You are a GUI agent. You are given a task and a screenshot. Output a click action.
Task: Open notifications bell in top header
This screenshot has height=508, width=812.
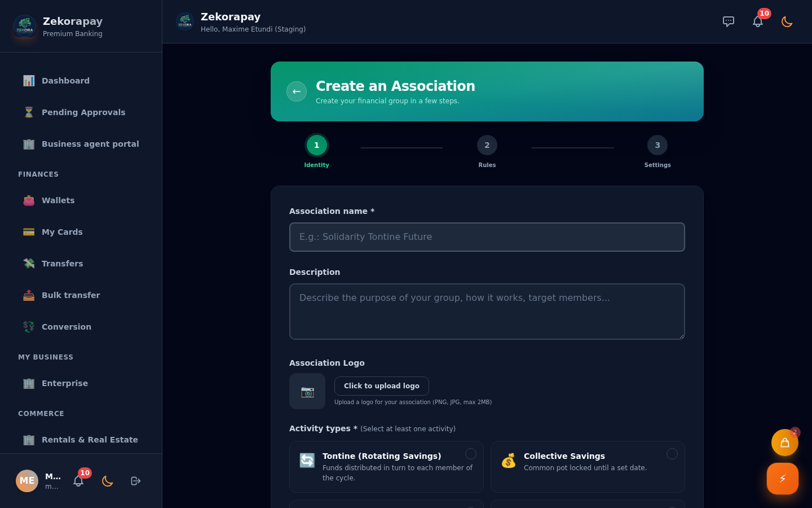758,21
